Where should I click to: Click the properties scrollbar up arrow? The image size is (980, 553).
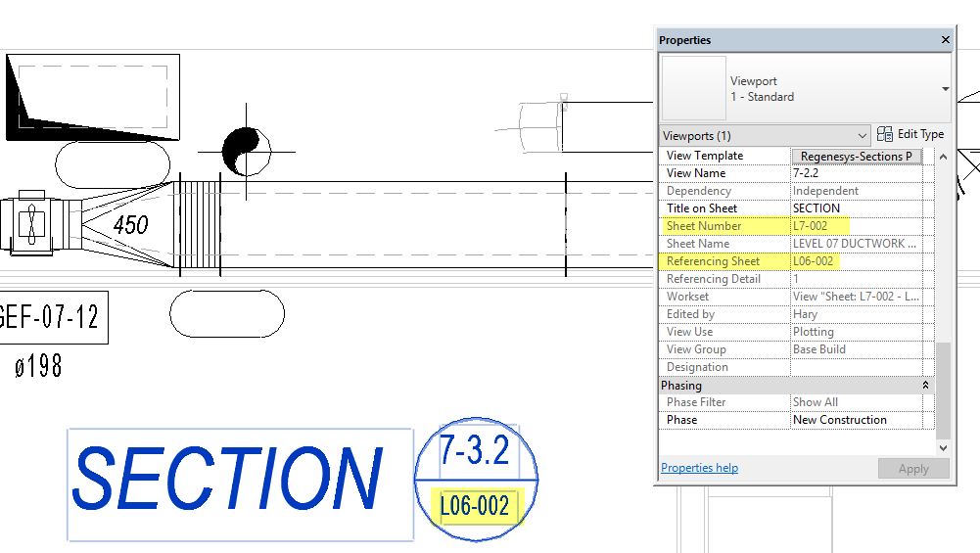(943, 157)
